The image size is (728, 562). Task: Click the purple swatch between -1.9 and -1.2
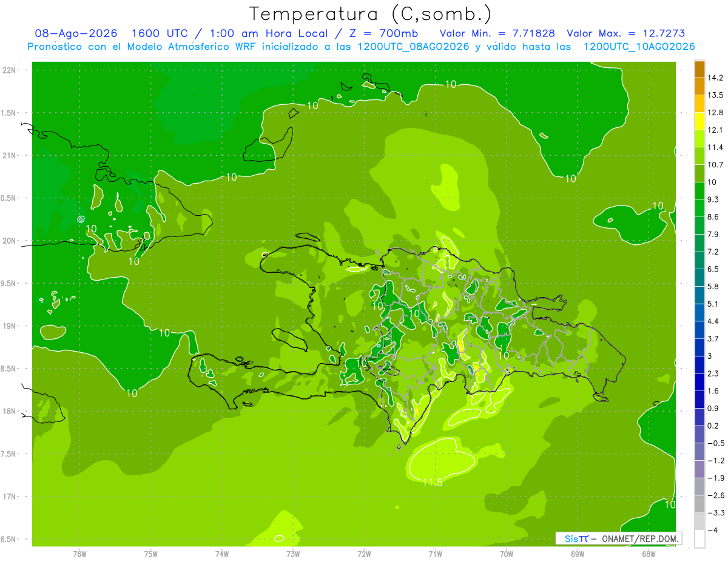pos(699,469)
